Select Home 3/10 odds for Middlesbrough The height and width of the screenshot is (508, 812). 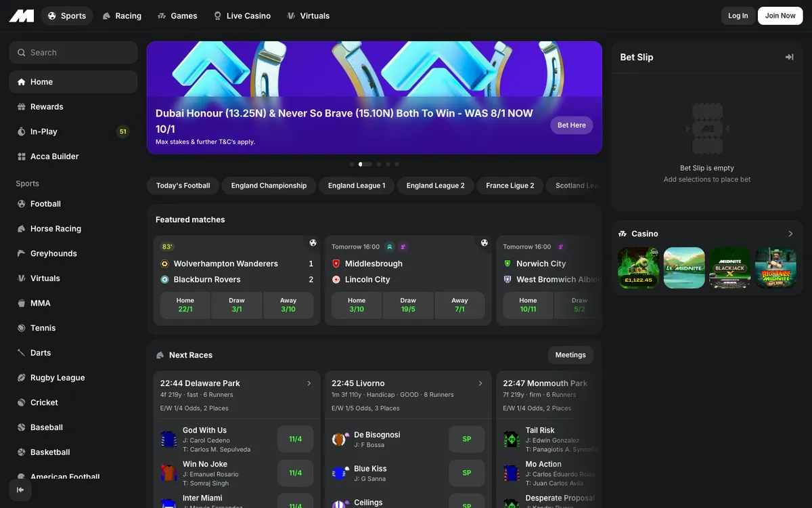(x=357, y=305)
